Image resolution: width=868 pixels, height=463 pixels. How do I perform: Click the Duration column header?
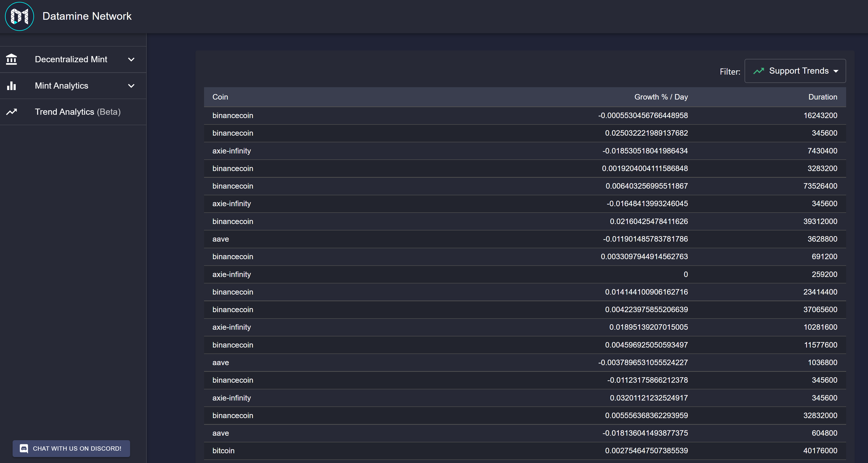click(x=823, y=97)
